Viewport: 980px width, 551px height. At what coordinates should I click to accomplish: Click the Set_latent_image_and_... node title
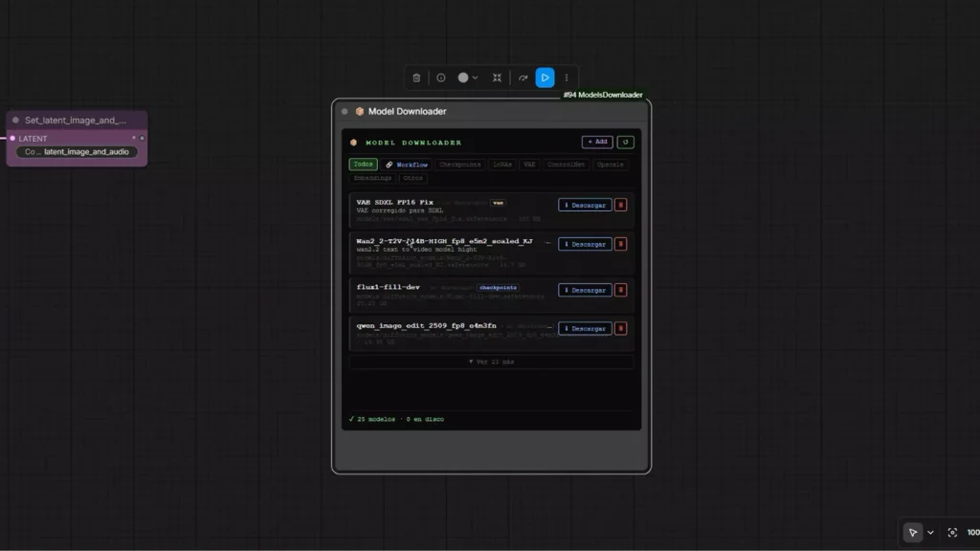(x=75, y=120)
